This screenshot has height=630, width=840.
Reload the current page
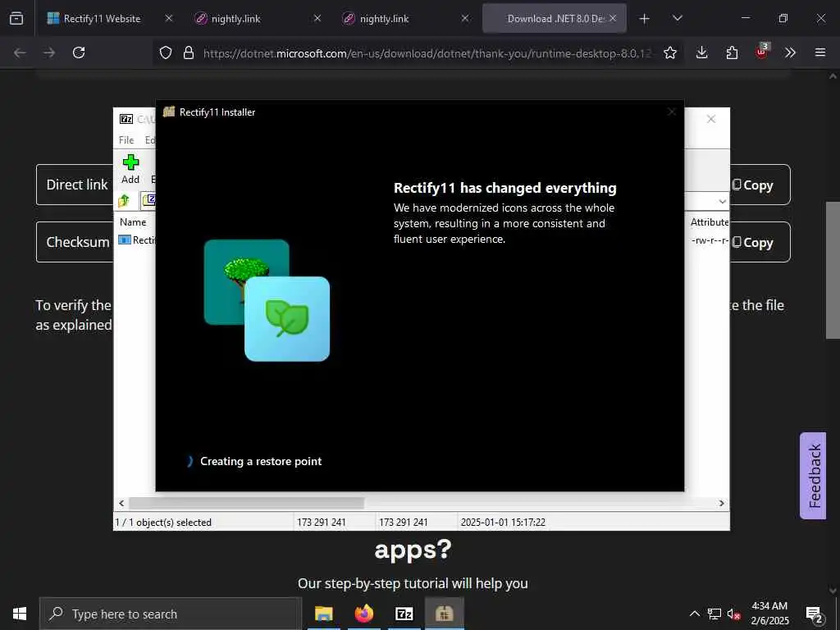pos(79,52)
